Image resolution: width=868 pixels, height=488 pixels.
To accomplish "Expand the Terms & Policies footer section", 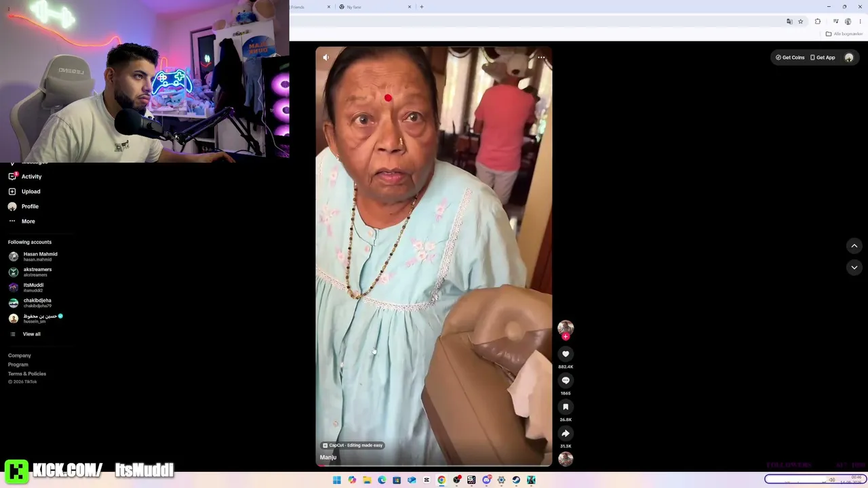I will click(x=27, y=373).
